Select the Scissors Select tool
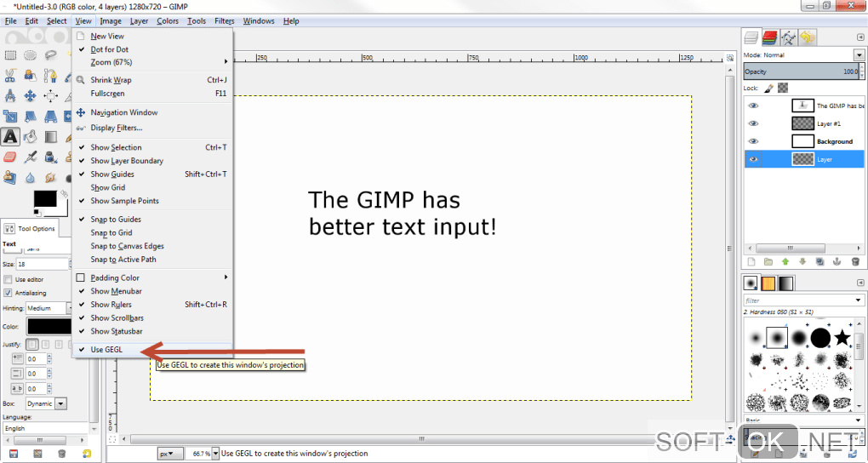868x463 pixels. (10, 75)
